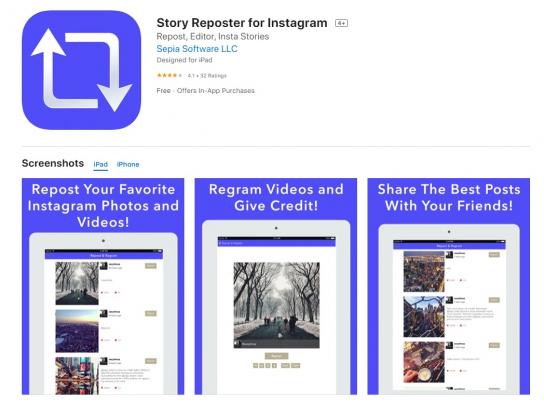The height and width of the screenshot is (404, 544).
Task: Click the Repost button beside first snowy park post
Action: point(151,266)
